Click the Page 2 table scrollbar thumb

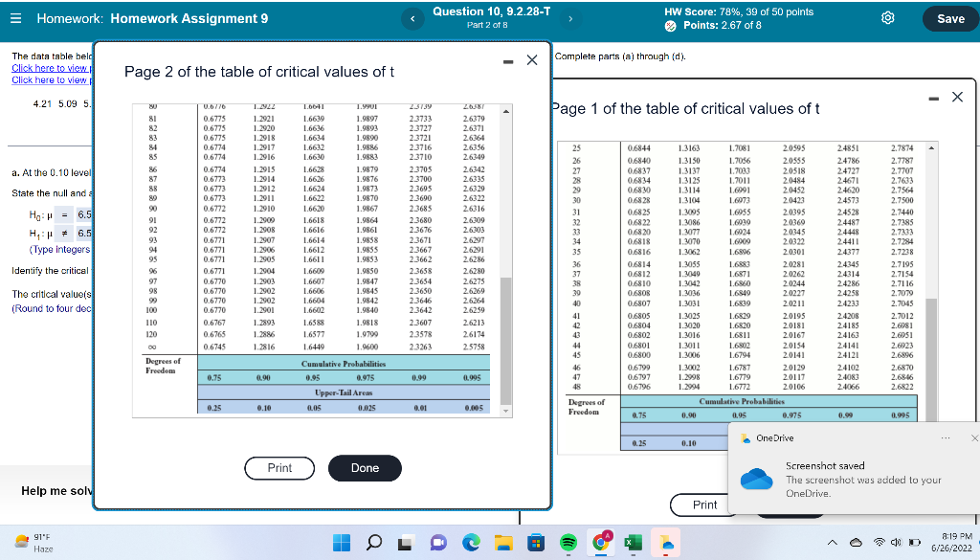click(x=506, y=341)
